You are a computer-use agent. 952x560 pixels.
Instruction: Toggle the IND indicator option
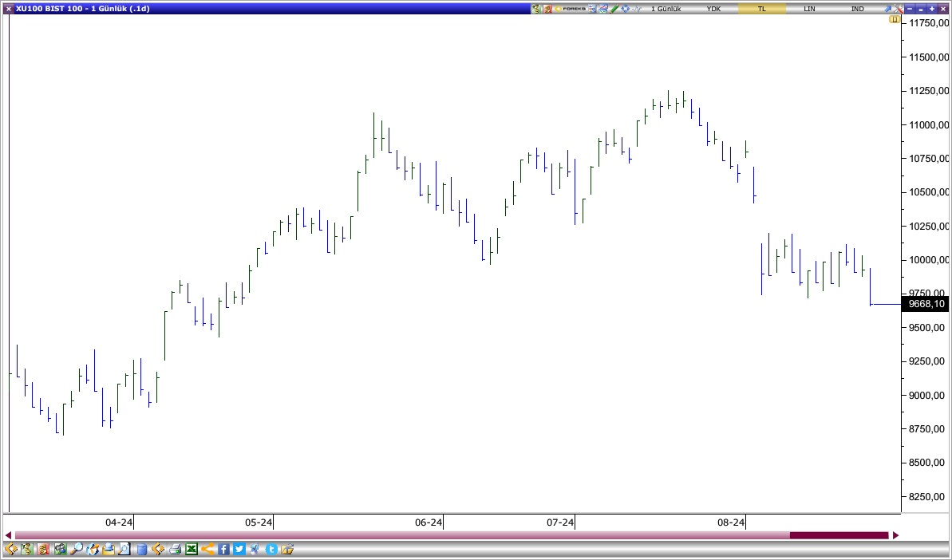coord(857,8)
